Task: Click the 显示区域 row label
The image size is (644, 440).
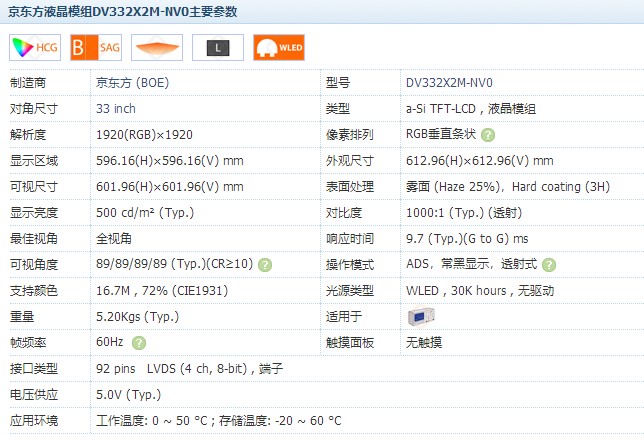Action: (x=34, y=161)
